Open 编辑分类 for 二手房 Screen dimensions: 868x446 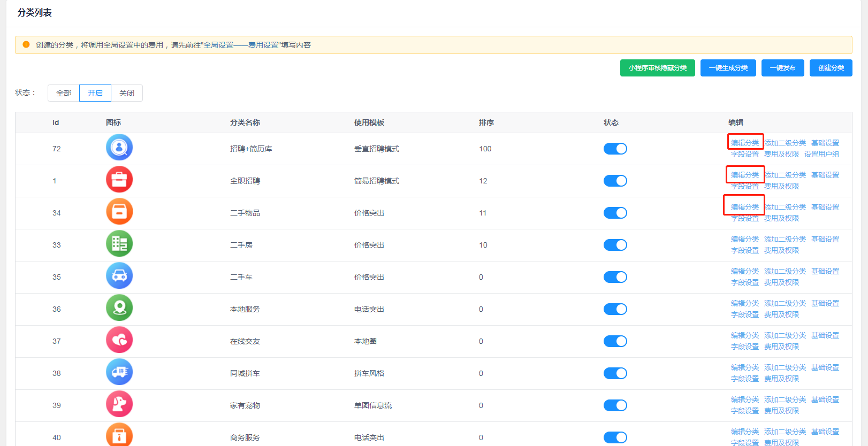coord(745,239)
